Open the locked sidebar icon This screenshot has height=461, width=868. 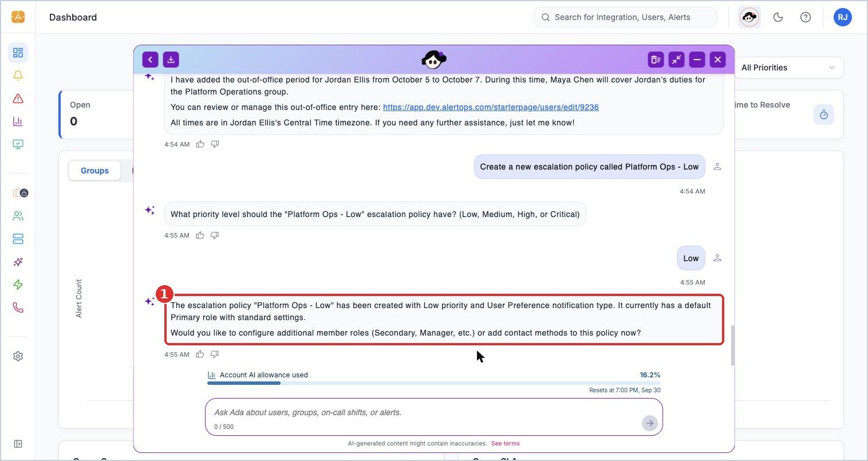coord(20,193)
